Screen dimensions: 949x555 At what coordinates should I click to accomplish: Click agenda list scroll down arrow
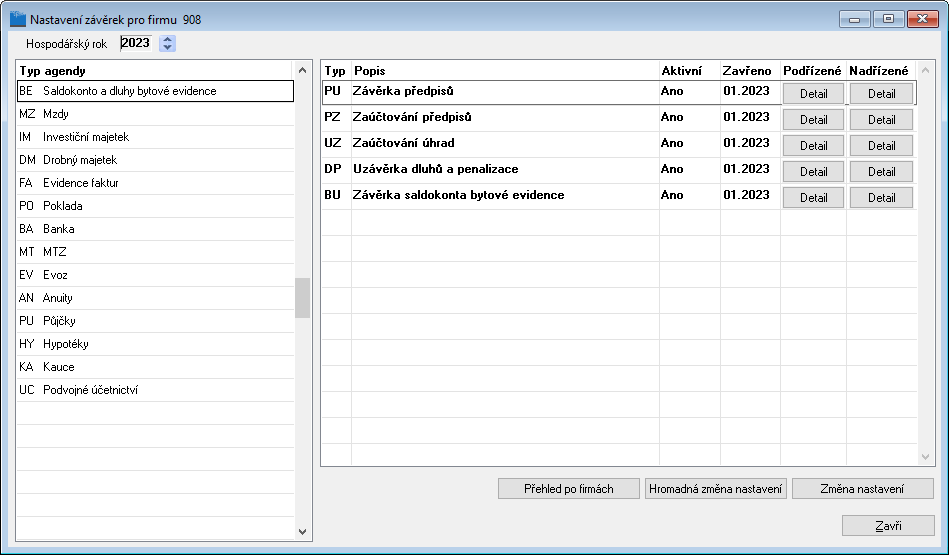point(303,531)
